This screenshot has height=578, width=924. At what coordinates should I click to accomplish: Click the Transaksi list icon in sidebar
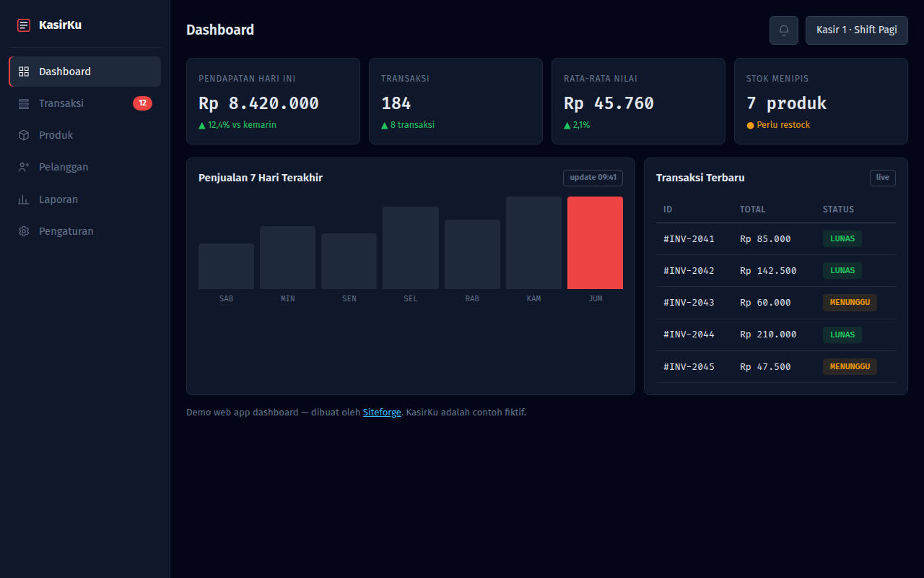[x=24, y=103]
